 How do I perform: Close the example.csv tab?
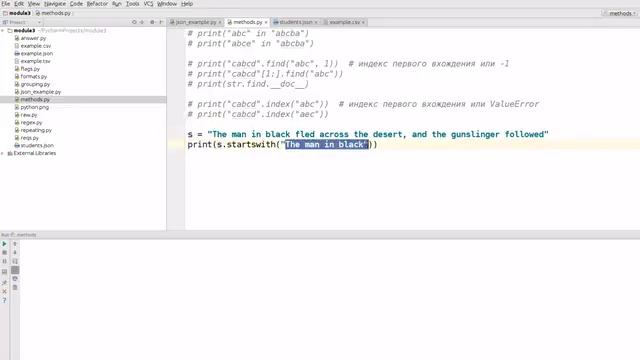click(363, 22)
